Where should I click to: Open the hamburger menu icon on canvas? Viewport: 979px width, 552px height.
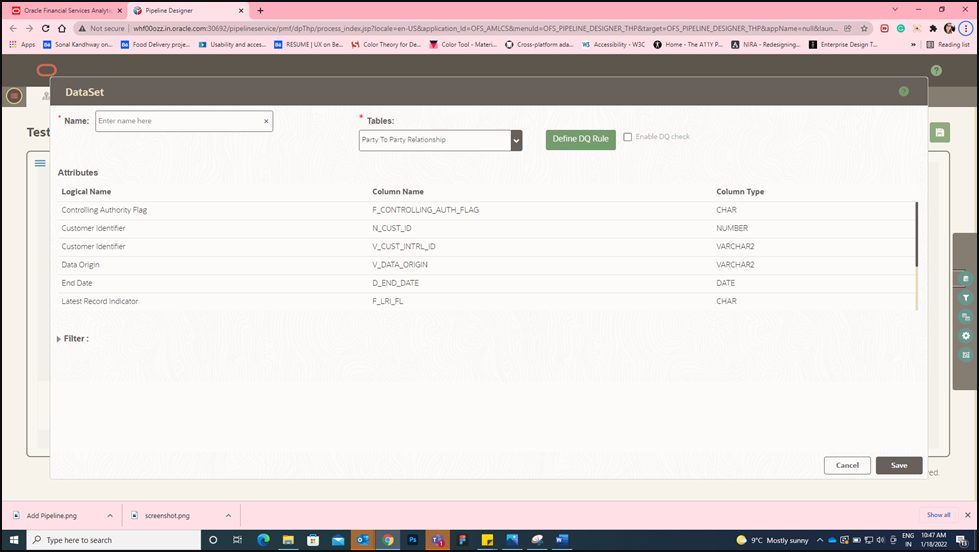point(40,163)
